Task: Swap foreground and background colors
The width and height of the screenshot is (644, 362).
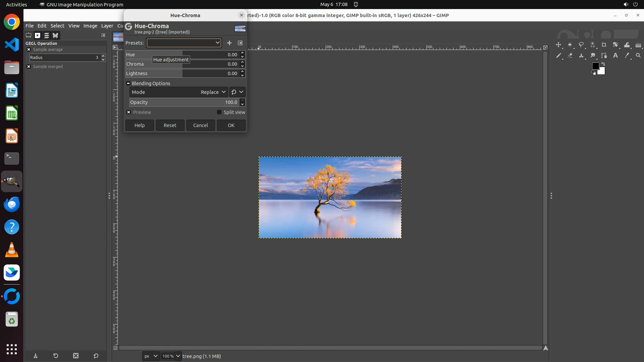Action: coord(603,64)
